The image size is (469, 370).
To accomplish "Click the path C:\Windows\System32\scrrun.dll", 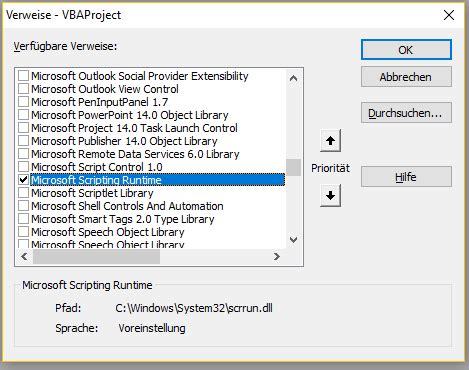I will coord(194,308).
